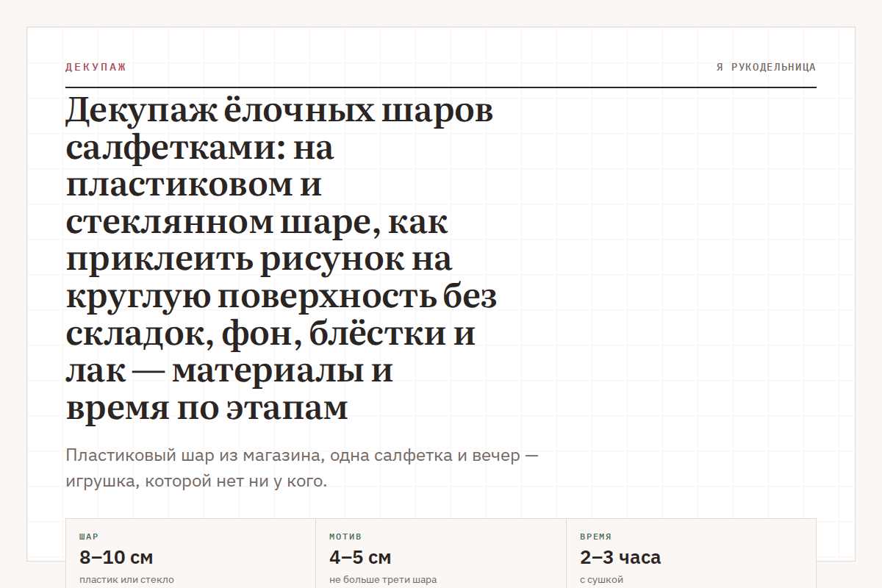Viewport: 882px width, 588px height.
Task: Click the headline Декупаж ёлочных шаров салфетками
Action: click(282, 259)
